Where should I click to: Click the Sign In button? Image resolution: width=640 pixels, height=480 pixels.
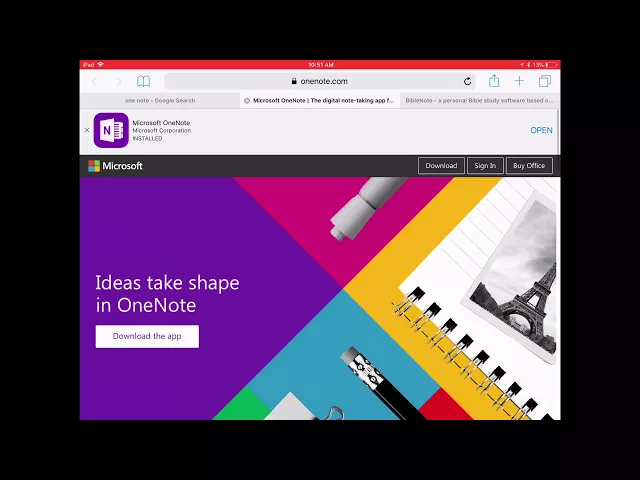[485, 166]
